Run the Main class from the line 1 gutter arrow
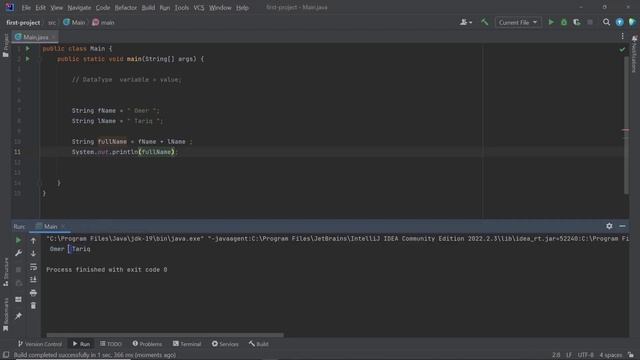640x360 pixels. pyautogui.click(x=28, y=49)
